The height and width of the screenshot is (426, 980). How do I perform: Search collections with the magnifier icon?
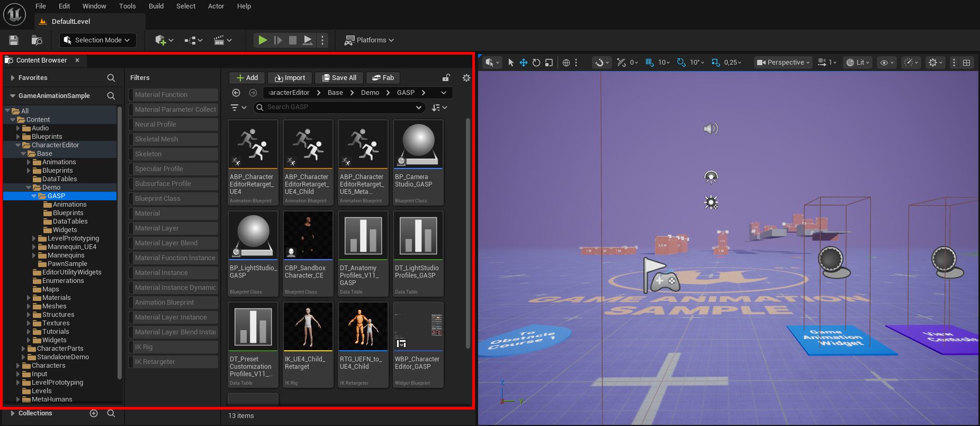point(111,413)
